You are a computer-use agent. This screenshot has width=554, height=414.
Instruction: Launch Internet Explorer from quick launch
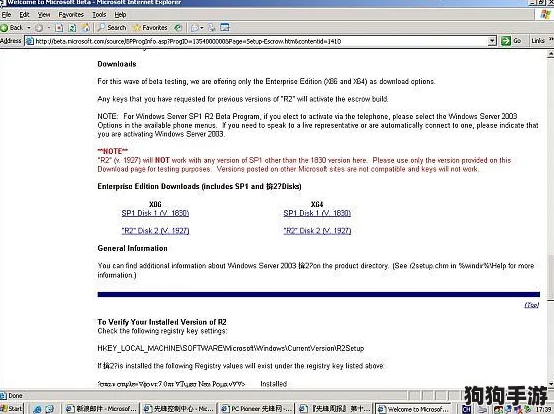coord(36,409)
